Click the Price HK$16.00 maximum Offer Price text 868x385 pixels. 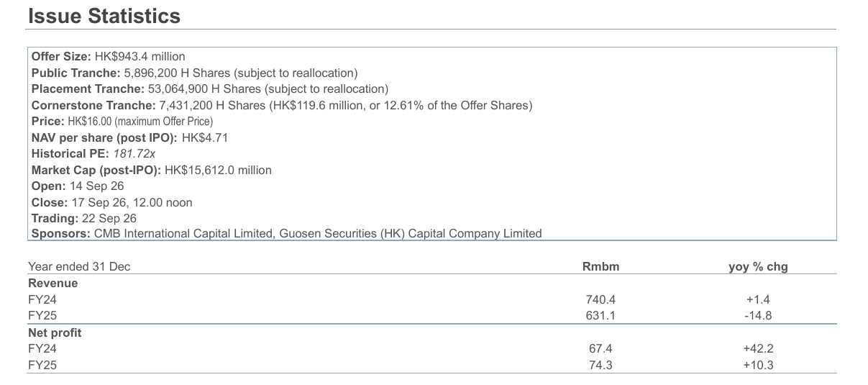pyautogui.click(x=122, y=122)
